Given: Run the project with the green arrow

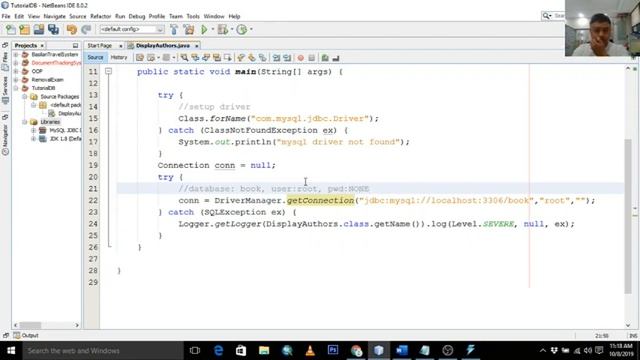Looking at the screenshot, I should pyautogui.click(x=204, y=29).
